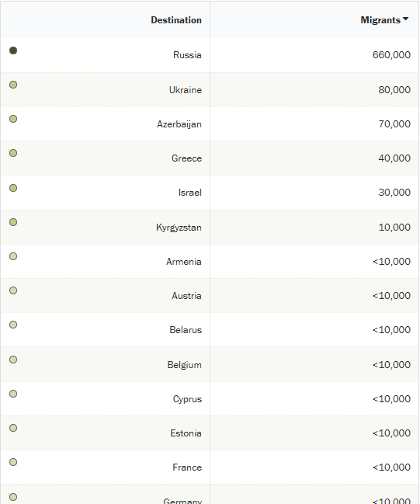Select the 80,000 value for Ukraine
Image resolution: width=420 pixels, height=504 pixels.
[x=394, y=89]
